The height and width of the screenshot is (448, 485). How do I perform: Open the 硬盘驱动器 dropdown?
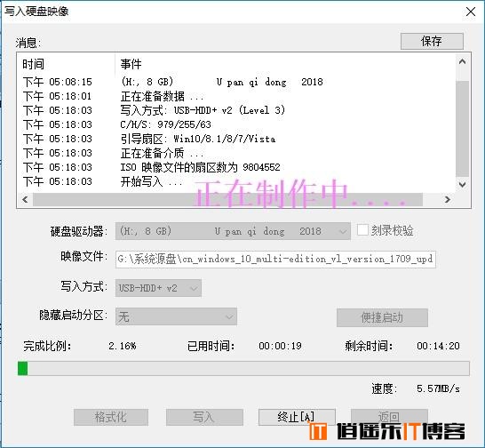(233, 231)
